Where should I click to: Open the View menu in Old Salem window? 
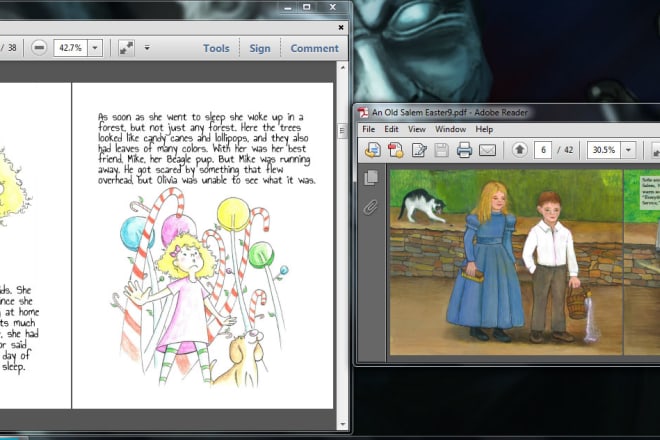point(417,129)
